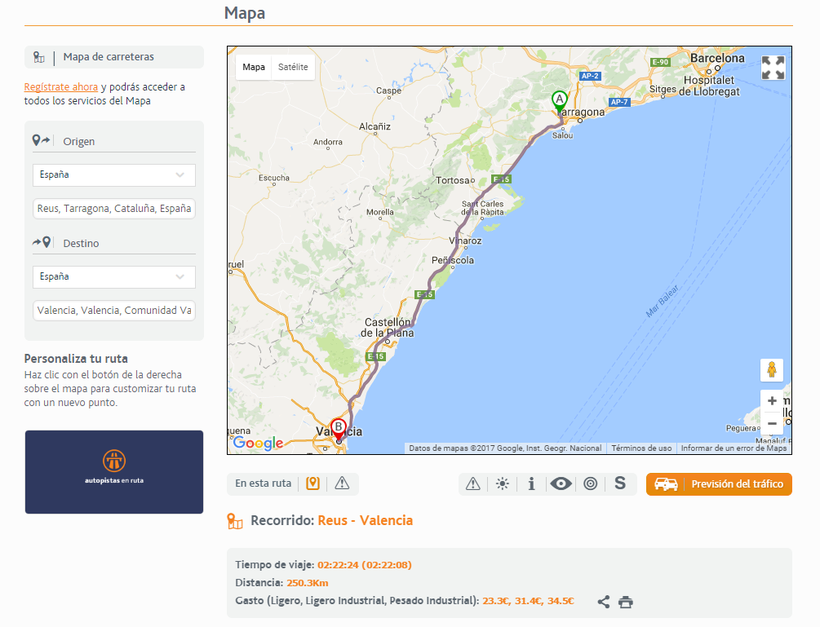Switch to Satélite map view
The image size is (820, 627).
coord(293,67)
